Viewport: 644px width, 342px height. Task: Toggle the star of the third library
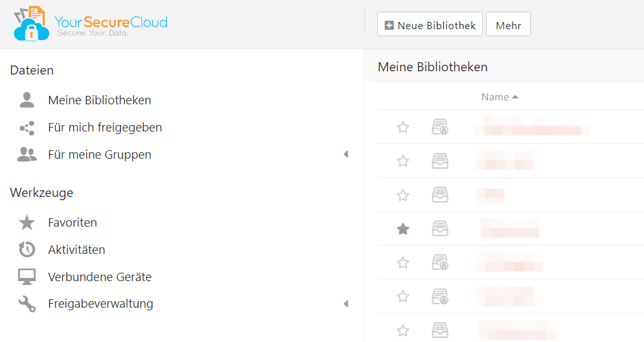click(403, 195)
